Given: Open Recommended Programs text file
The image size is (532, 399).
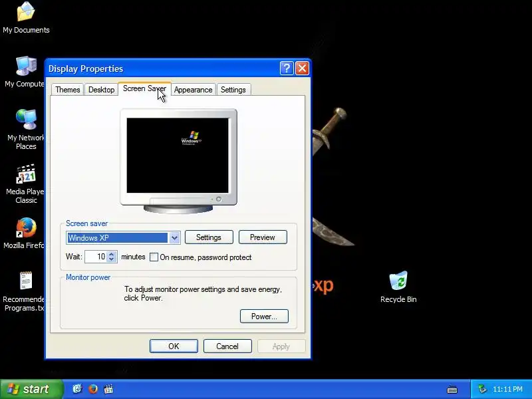Looking at the screenshot, I should click(25, 291).
